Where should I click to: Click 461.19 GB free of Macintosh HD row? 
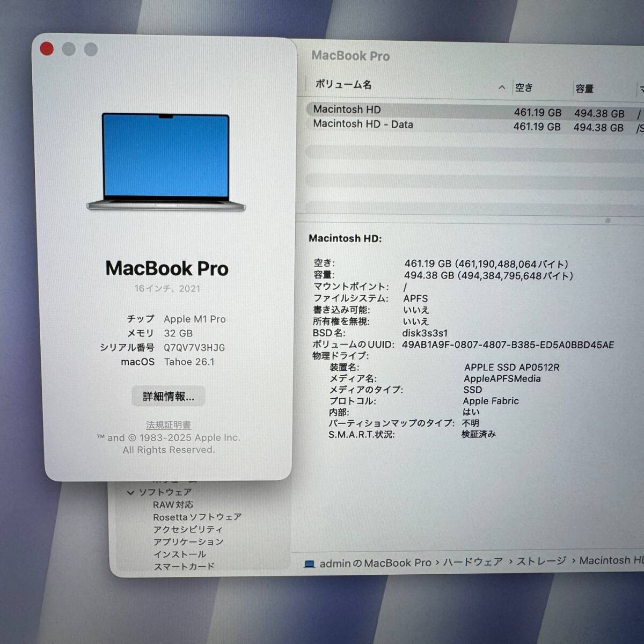(x=537, y=113)
